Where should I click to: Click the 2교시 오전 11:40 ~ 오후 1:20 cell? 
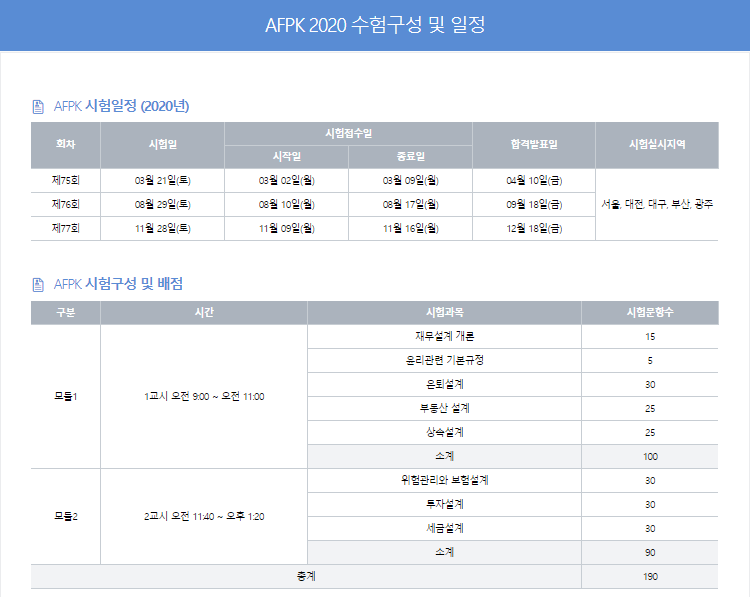pyautogui.click(x=204, y=516)
